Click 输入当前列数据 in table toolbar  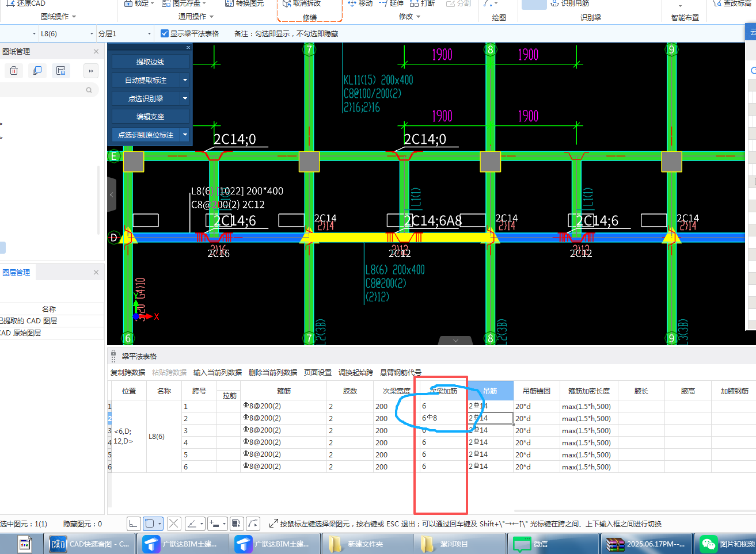(218, 373)
